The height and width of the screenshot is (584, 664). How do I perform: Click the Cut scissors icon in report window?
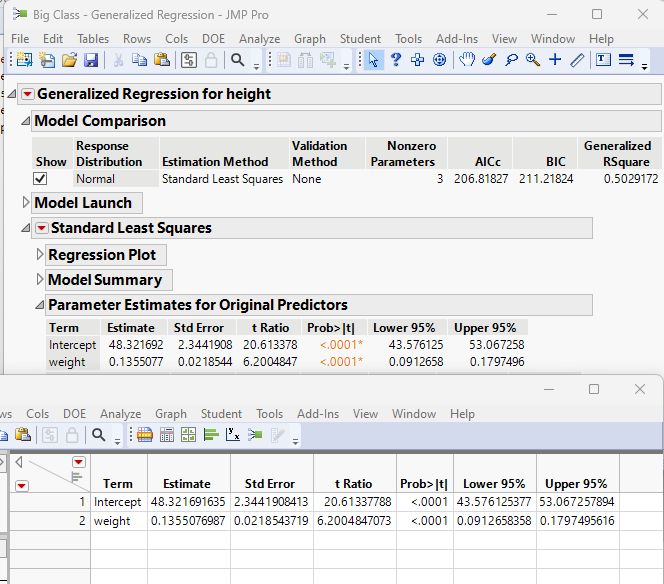118,60
